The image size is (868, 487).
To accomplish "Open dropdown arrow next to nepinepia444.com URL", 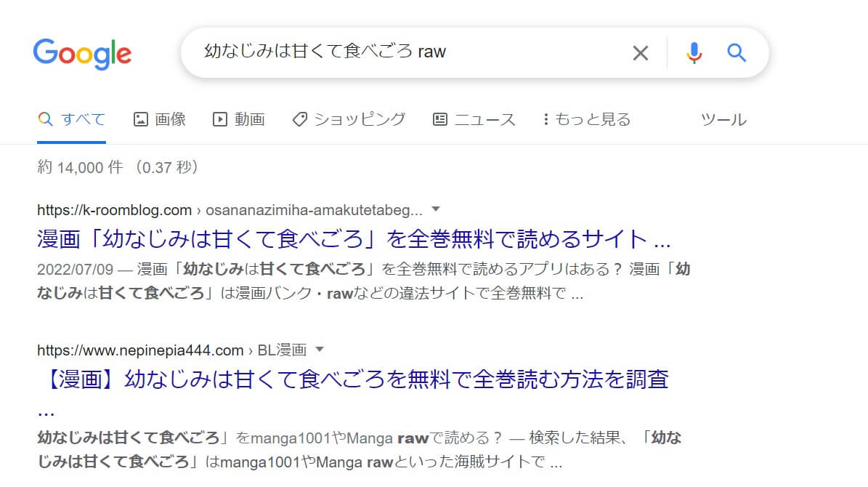I will tap(320, 350).
